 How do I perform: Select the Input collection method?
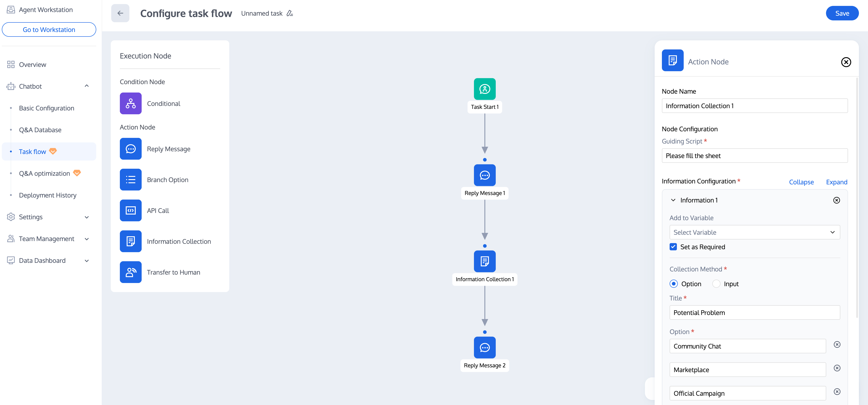tap(716, 284)
